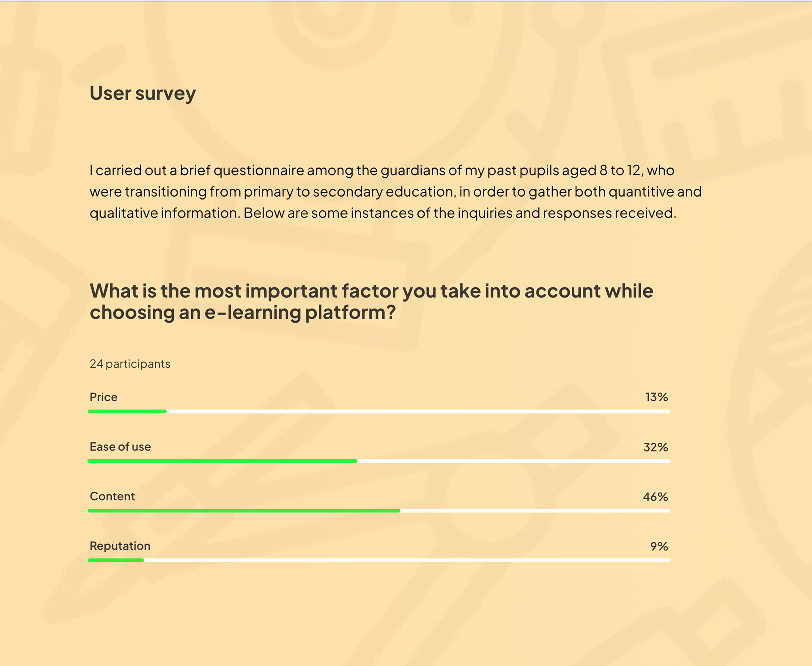Click the 13% result value
This screenshot has width=812, height=666.
click(x=656, y=397)
